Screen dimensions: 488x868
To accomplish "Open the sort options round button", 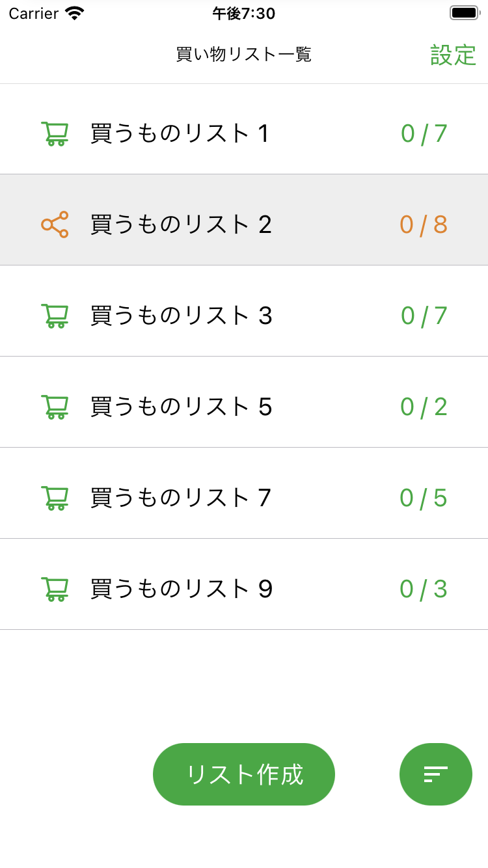I will point(436,774).
